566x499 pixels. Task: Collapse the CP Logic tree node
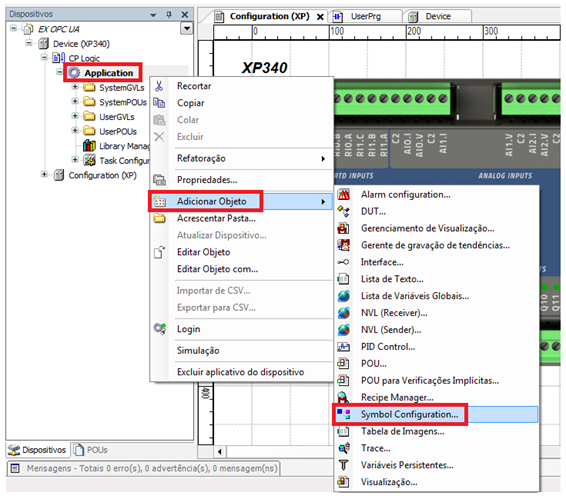tap(44, 57)
